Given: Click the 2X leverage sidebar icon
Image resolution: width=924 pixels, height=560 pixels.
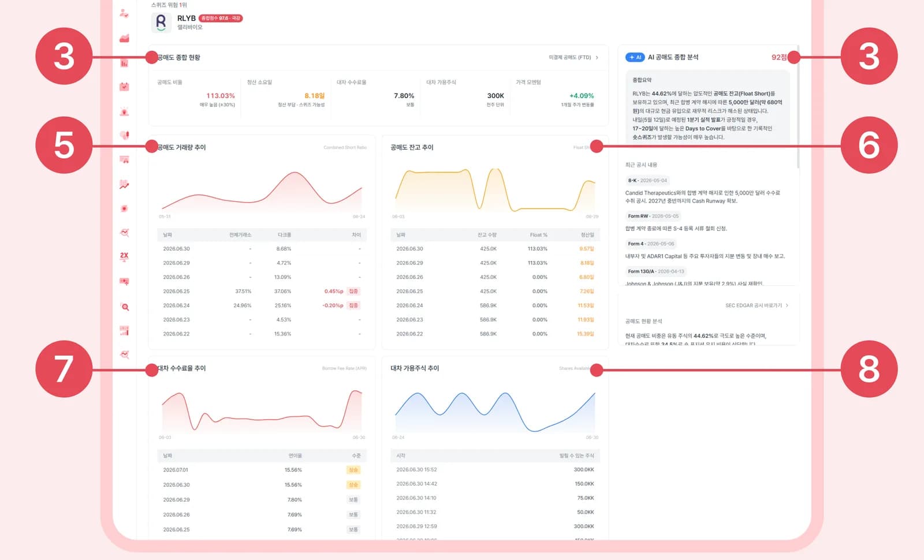Looking at the screenshot, I should tap(124, 256).
